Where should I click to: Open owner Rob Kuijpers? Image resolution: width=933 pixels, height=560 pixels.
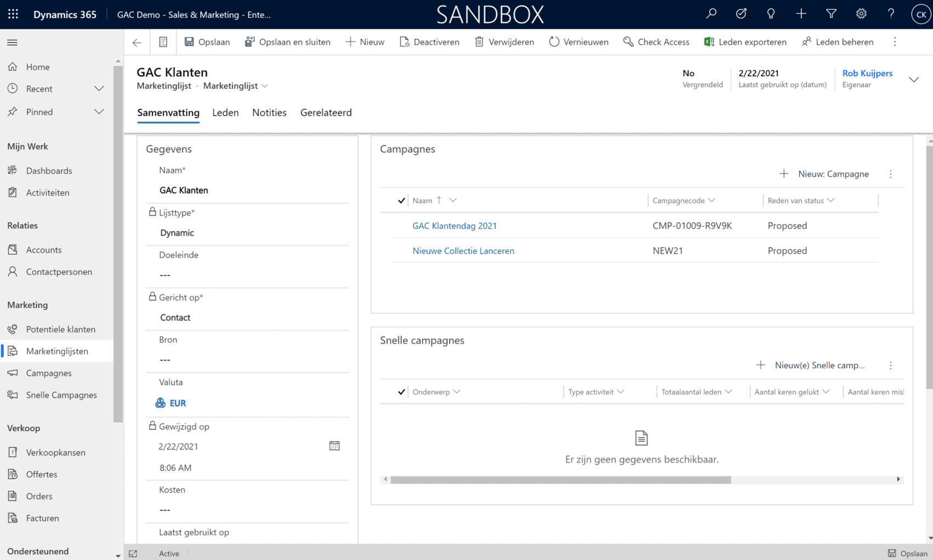point(867,73)
